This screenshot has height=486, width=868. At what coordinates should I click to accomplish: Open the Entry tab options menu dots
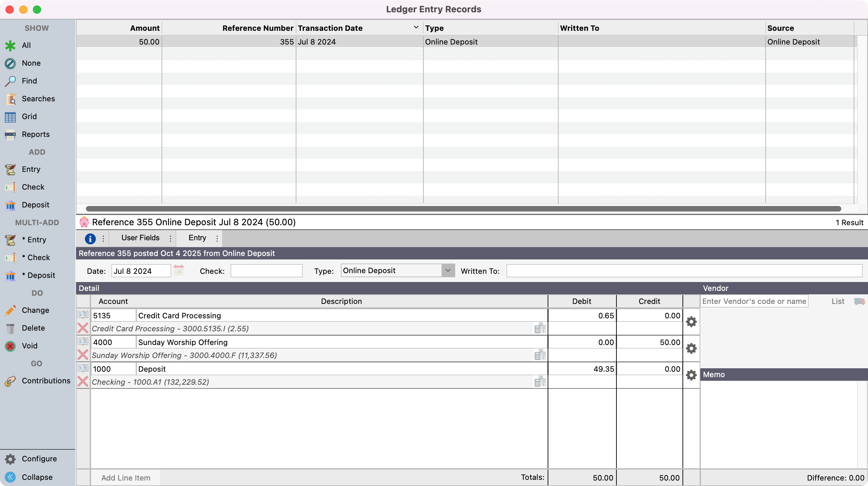[217, 239]
